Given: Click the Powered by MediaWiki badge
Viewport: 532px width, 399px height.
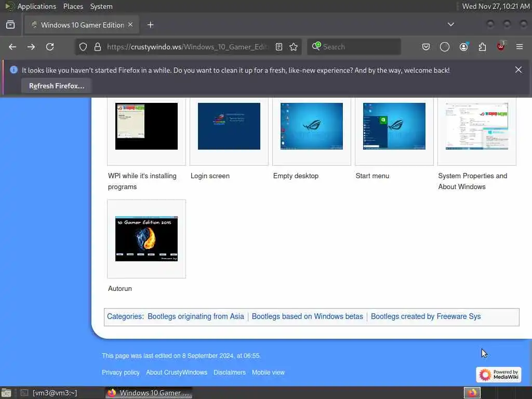Looking at the screenshot, I should point(498,375).
